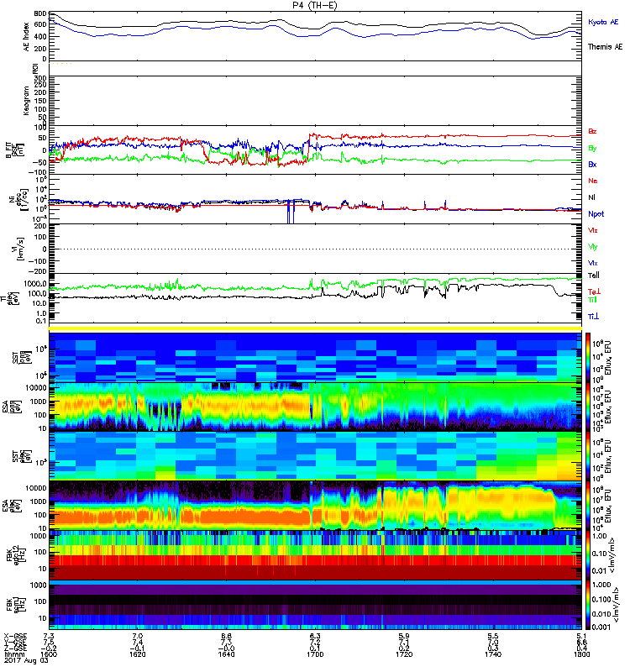
Task: Click the plot title P4 (TH-E)
Action: click(316, 5)
